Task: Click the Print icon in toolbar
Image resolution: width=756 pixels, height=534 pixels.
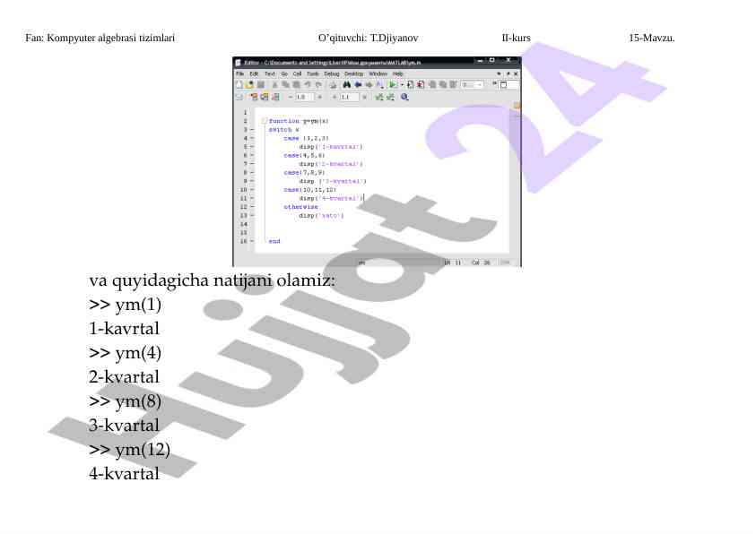Action: click(332, 84)
